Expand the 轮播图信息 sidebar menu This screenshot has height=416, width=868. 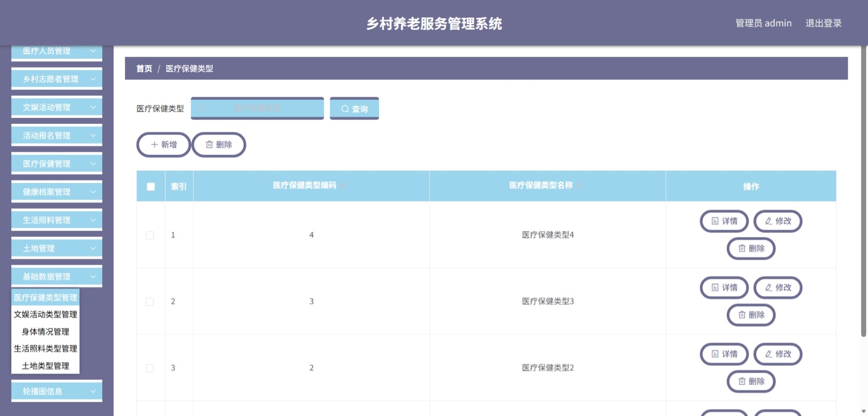point(57,391)
